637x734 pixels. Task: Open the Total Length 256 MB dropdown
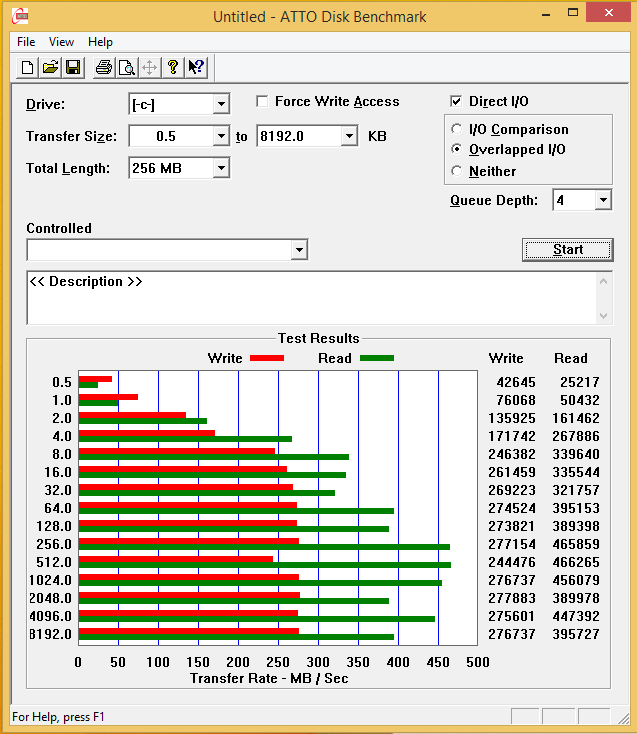tap(221, 168)
